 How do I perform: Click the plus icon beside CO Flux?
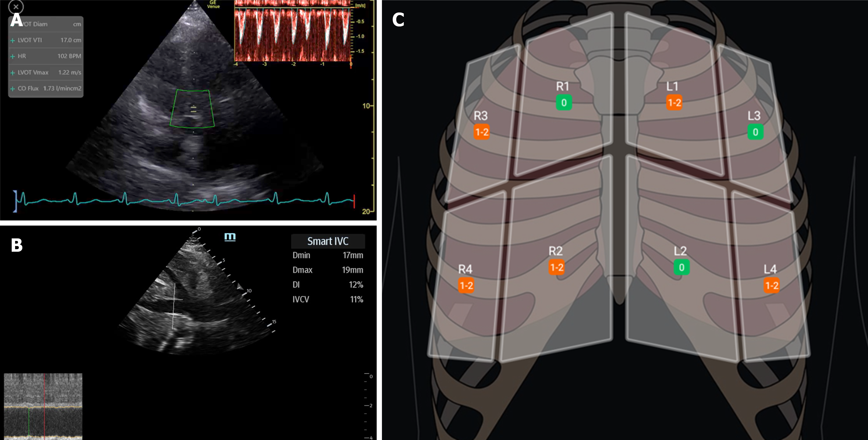tap(12, 89)
